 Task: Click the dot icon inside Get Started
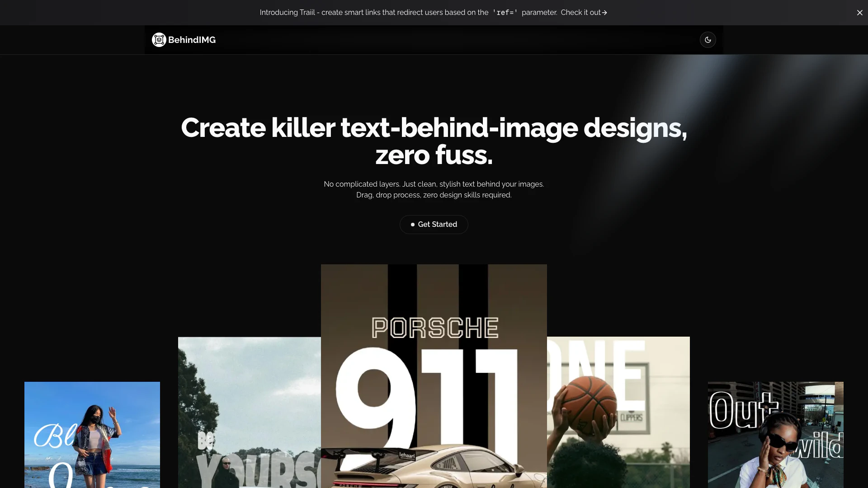[x=412, y=225]
